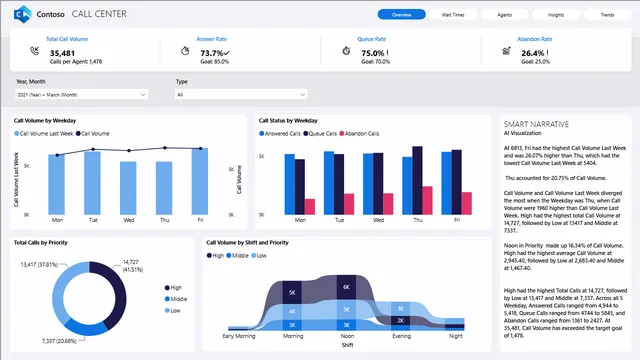This screenshot has width=640, height=360.
Task: Click the Queue Rate card title
Action: coord(371,39)
